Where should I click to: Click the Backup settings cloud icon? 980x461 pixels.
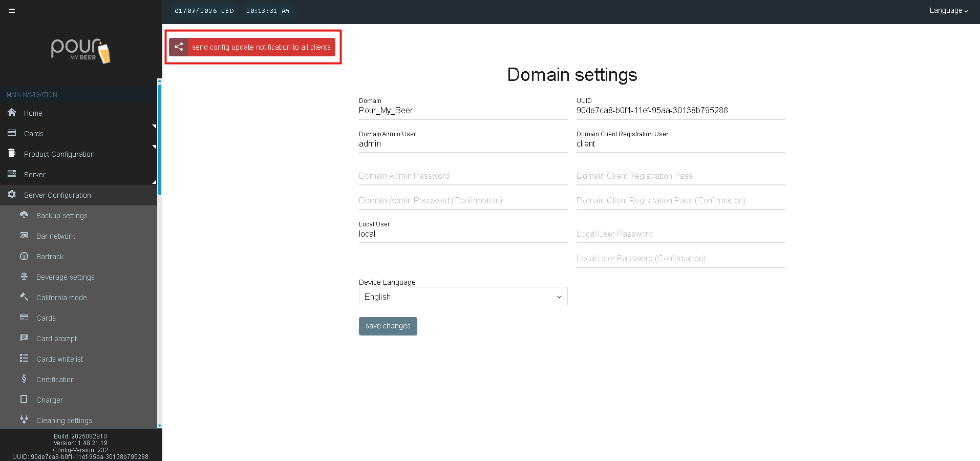pos(24,215)
